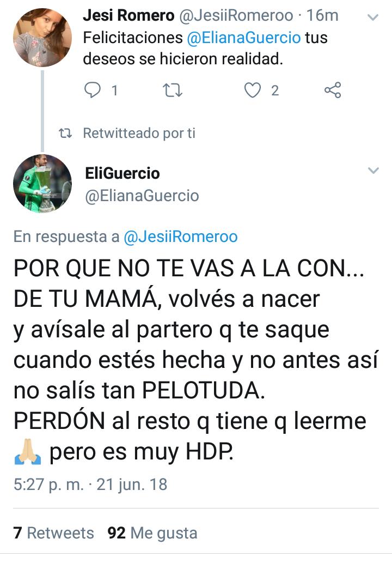Tap the reply speech bubble icon

point(92,90)
